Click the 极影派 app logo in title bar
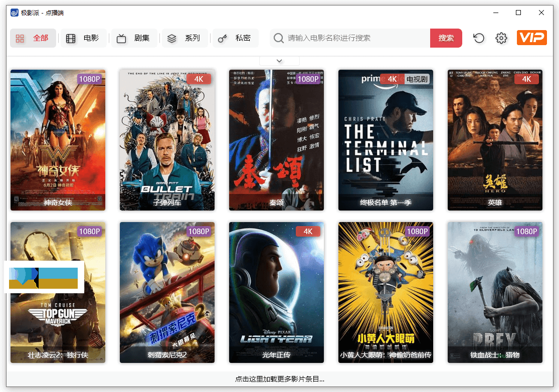Viewport: 559px width, 392px height. click(14, 13)
